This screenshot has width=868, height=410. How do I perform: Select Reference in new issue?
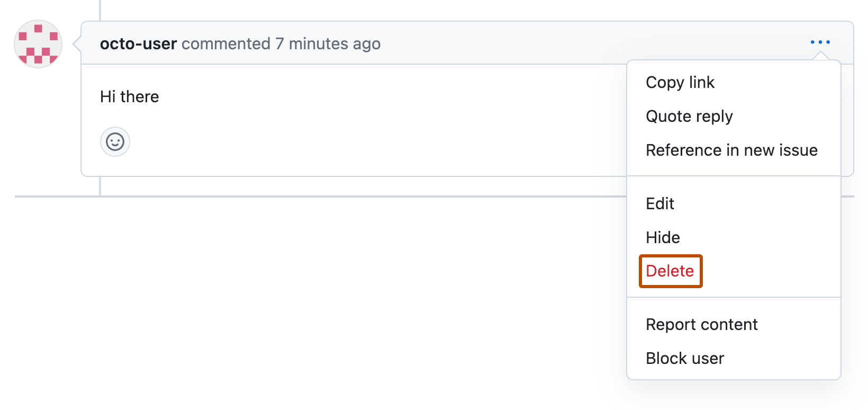(731, 150)
